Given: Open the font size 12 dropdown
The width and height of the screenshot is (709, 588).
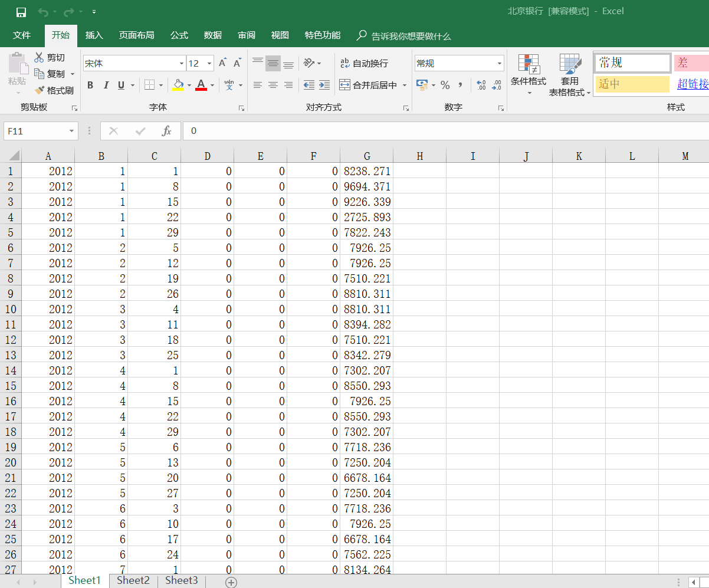Looking at the screenshot, I should [209, 63].
